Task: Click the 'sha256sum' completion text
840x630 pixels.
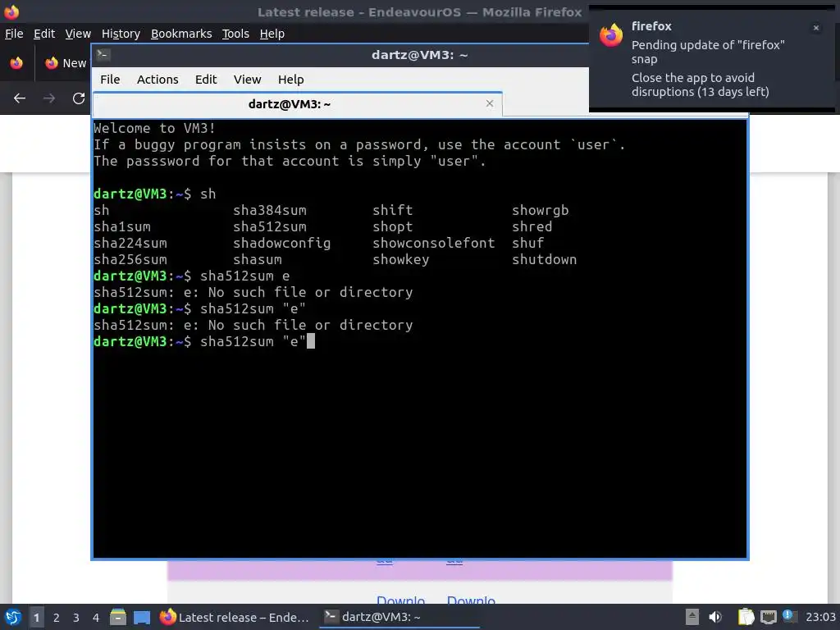Action: pos(130,259)
